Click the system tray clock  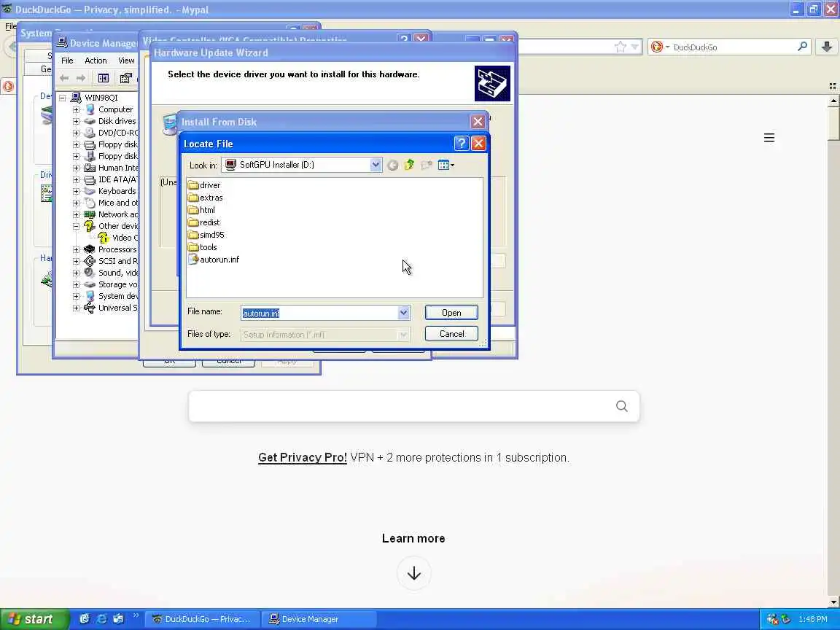pyautogui.click(x=813, y=619)
